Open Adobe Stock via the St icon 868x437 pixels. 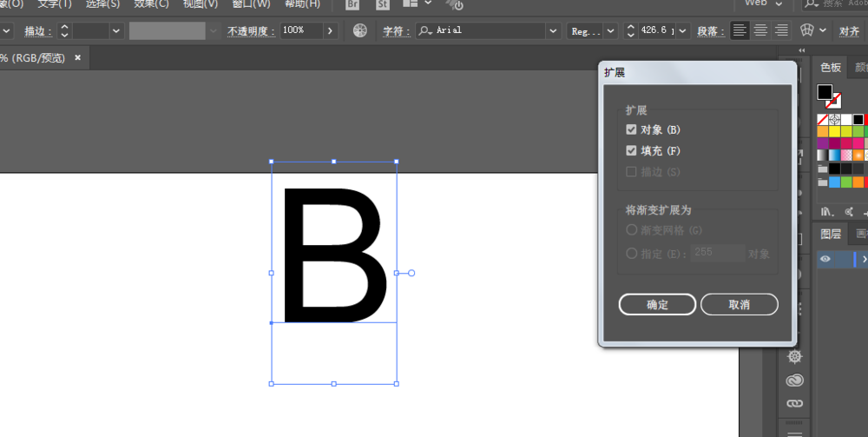382,4
